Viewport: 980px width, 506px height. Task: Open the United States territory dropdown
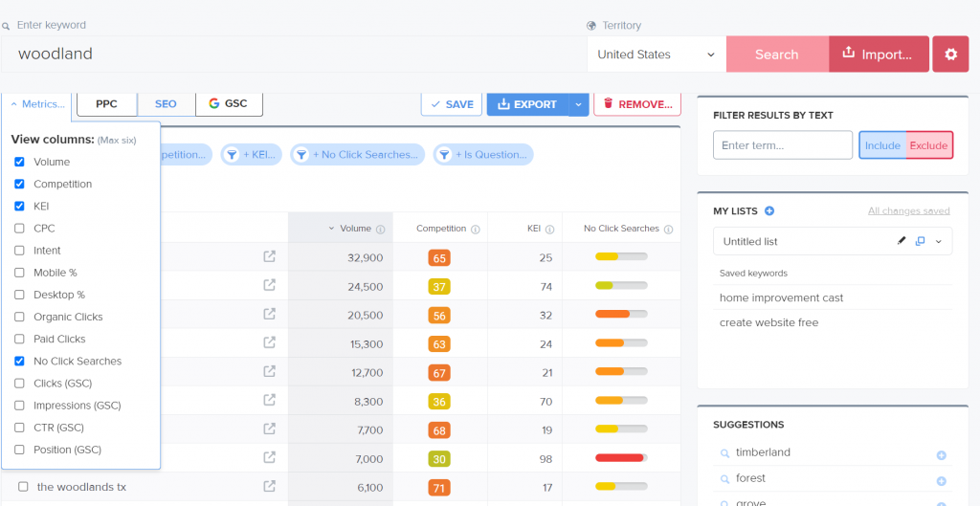[657, 55]
